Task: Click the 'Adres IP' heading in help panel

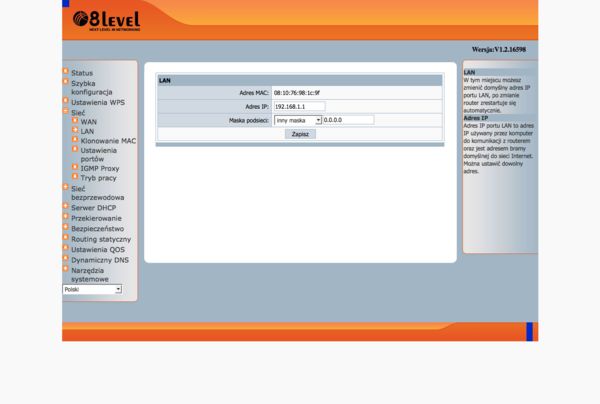Action: point(476,118)
